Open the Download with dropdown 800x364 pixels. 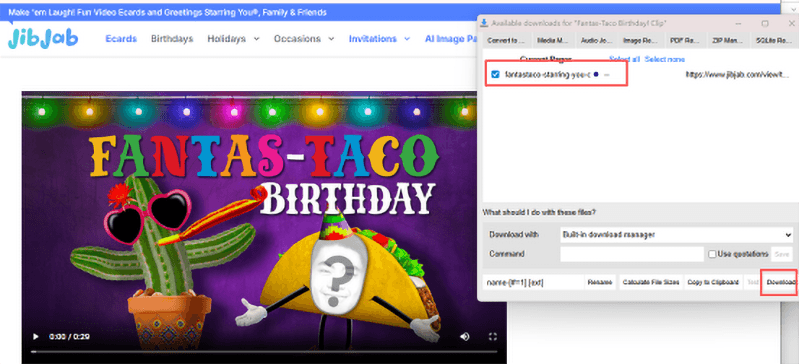(677, 234)
